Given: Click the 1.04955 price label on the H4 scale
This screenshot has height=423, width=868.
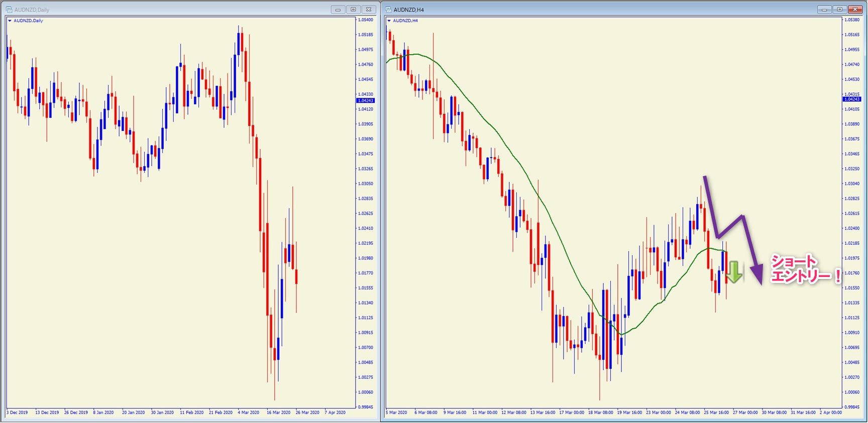Looking at the screenshot, I should pyautogui.click(x=852, y=50).
